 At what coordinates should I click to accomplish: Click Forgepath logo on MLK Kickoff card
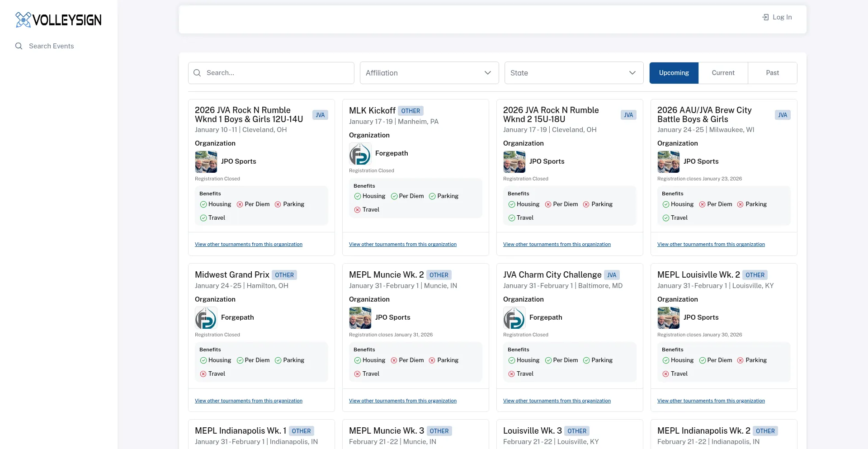tap(360, 154)
